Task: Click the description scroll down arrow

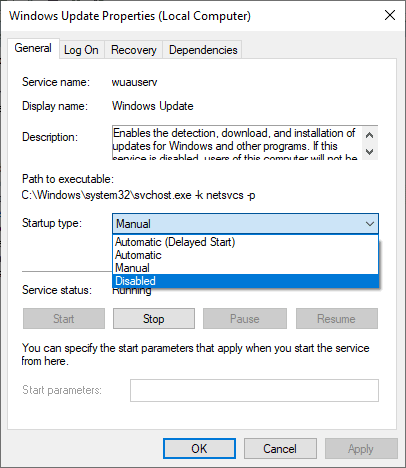Action: pos(369,152)
